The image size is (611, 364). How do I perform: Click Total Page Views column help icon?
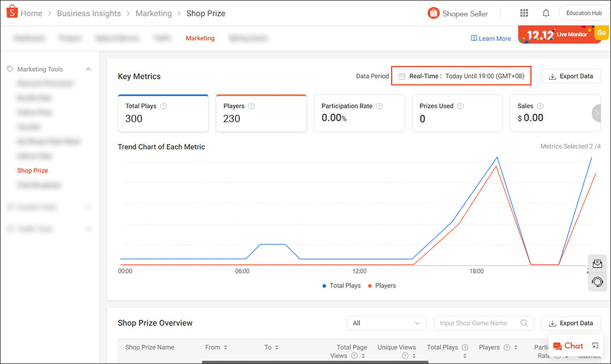click(x=354, y=356)
